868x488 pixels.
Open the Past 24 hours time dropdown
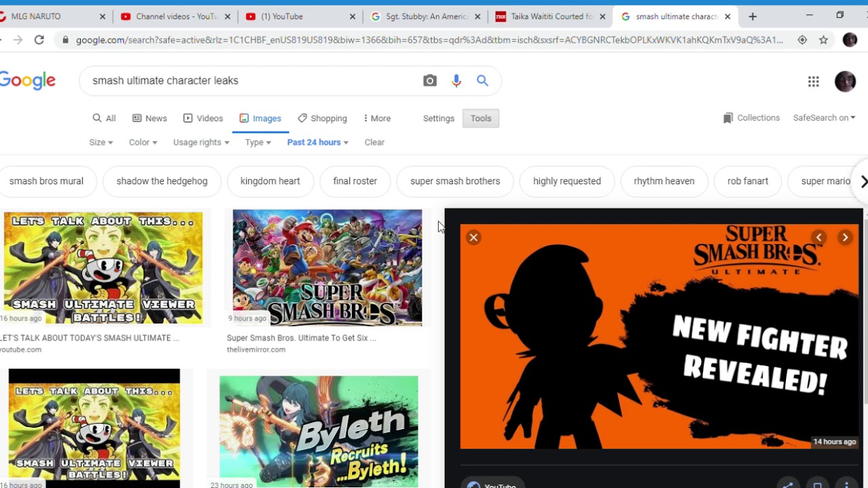[318, 142]
